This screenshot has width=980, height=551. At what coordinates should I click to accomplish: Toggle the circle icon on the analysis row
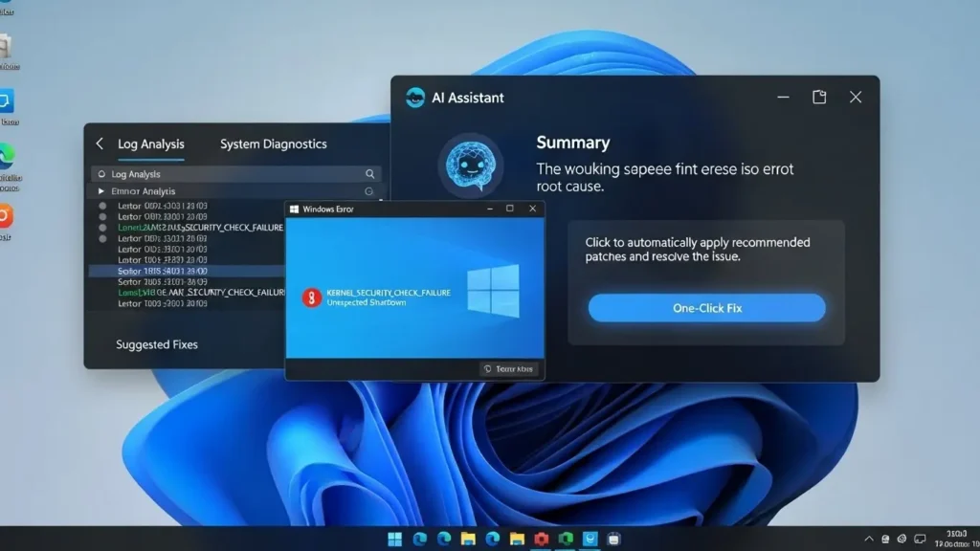pos(369,191)
